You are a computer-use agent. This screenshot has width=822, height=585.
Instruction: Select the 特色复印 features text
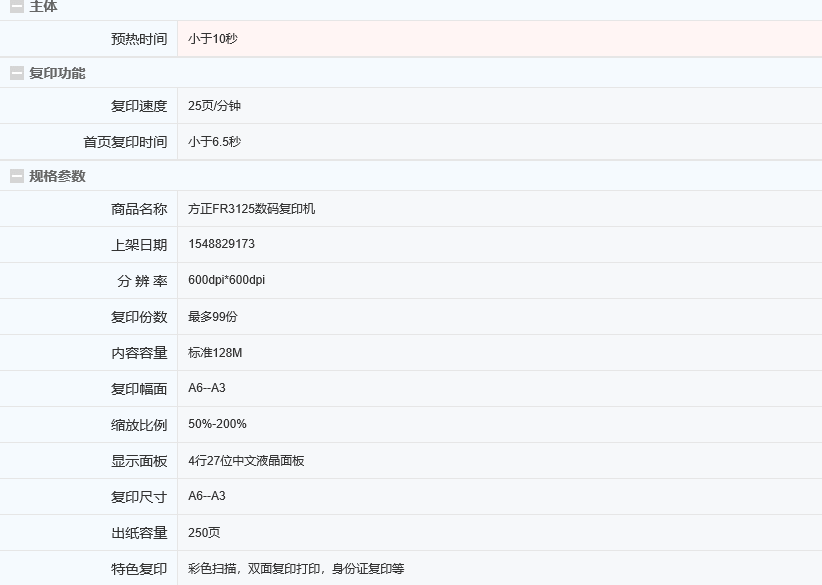pyautogui.click(x=296, y=569)
